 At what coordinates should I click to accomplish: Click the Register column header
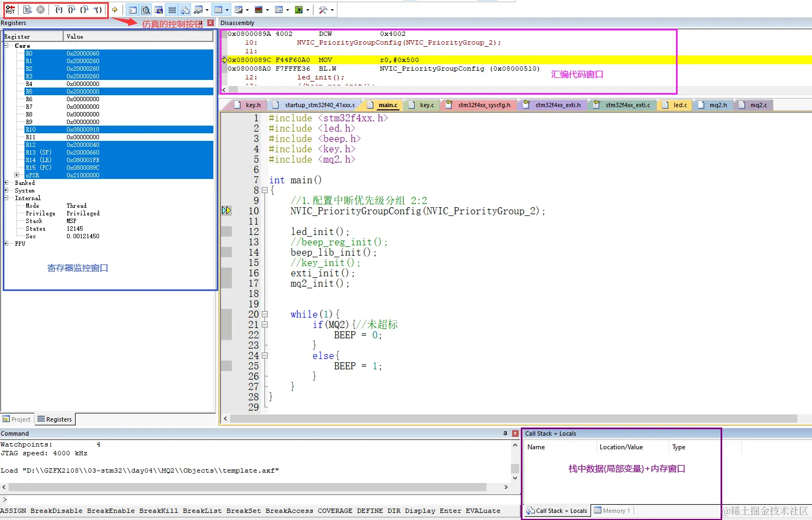click(x=33, y=36)
